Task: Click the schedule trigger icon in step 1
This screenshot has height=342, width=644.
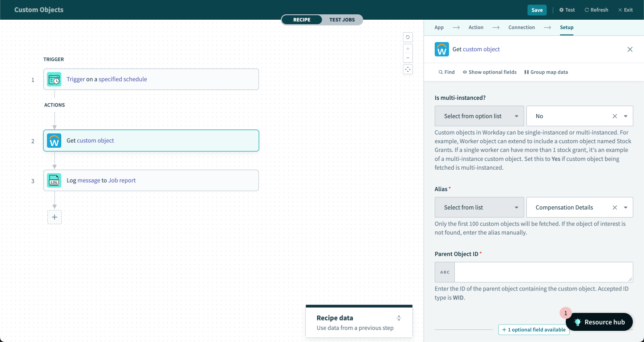Action: (54, 79)
